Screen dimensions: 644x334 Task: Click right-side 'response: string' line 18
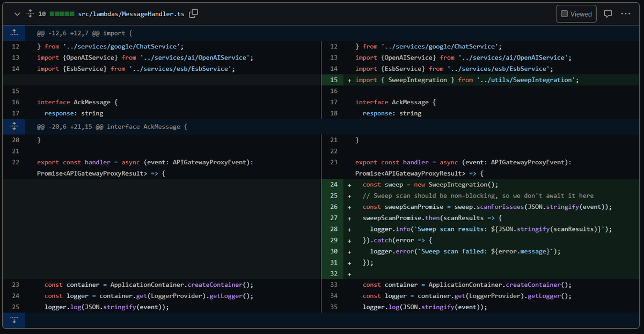392,113
